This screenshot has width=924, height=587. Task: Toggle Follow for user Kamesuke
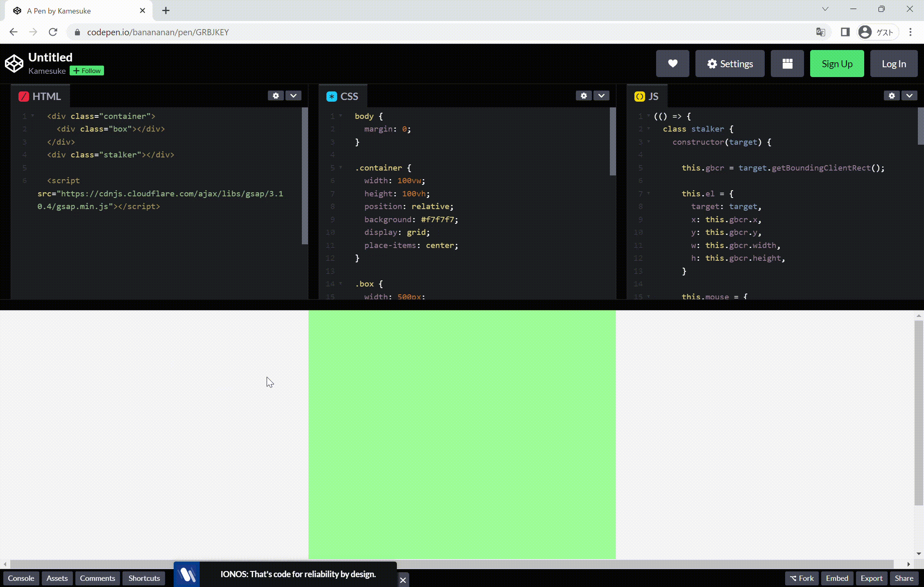click(x=87, y=71)
